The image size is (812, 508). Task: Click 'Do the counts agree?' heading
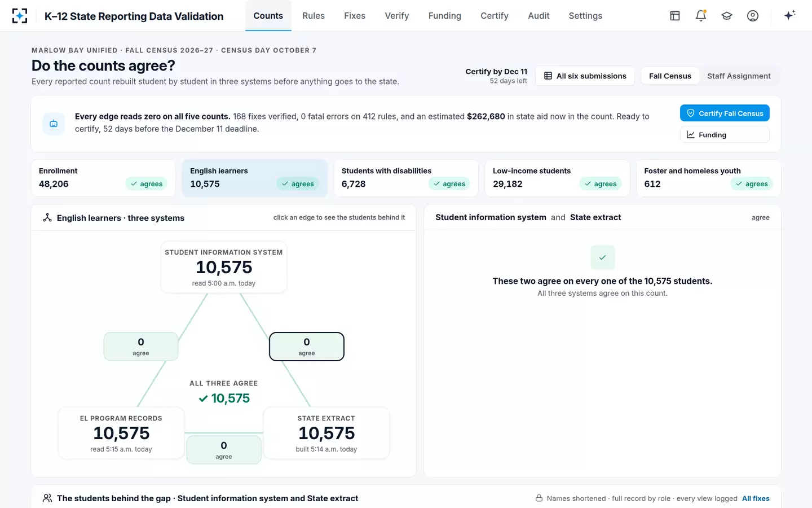coord(103,65)
